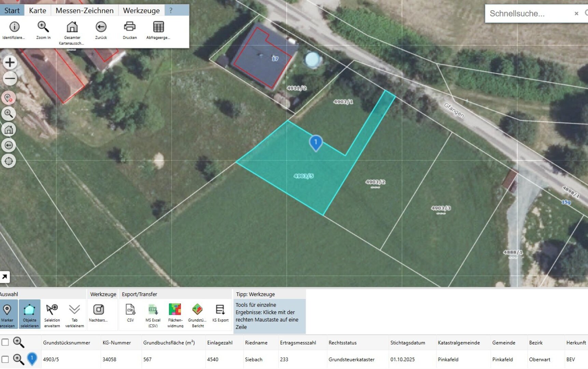Toggle Marker anzeigen in Auswahl
Viewport: 588px width, 369px height.
[7, 310]
